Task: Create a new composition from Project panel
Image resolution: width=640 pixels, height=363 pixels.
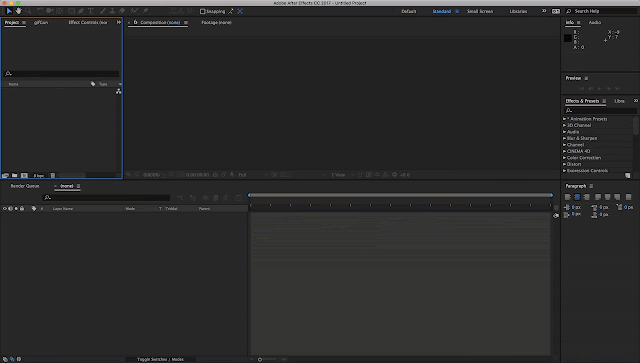Action: 24,175
